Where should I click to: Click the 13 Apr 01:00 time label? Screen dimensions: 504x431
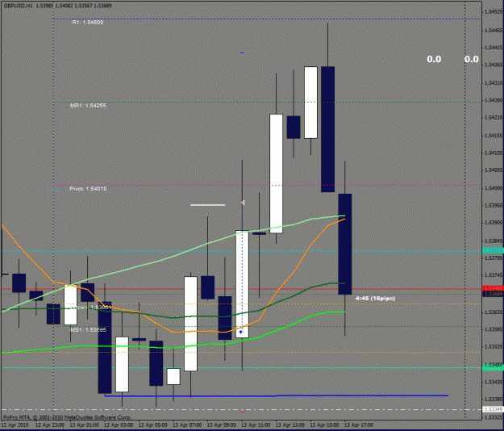pyautogui.click(x=84, y=425)
